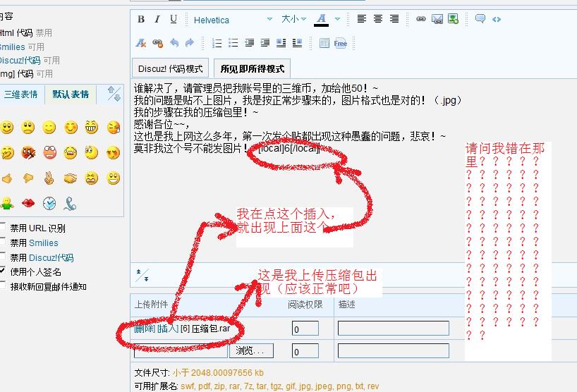Open the Helvetica font dropdown
Viewport: 577px width, 392px height.
click(x=233, y=20)
